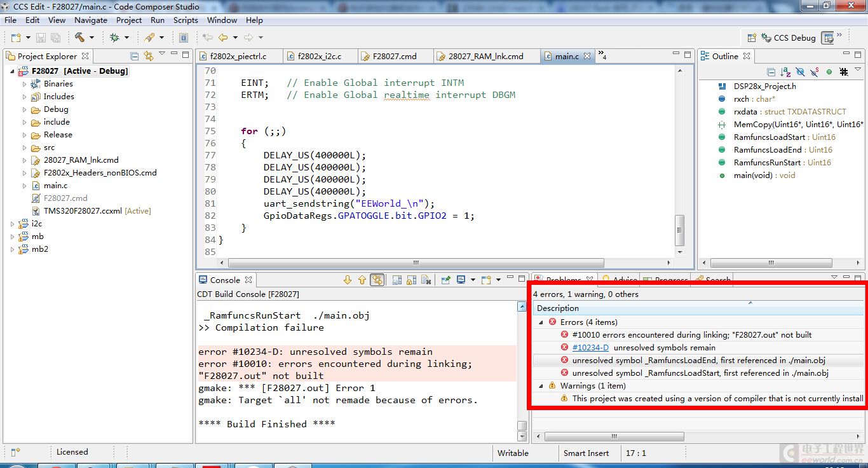Open the Outline view menu triangle
This screenshot has width=868, height=468.
tap(858, 70)
